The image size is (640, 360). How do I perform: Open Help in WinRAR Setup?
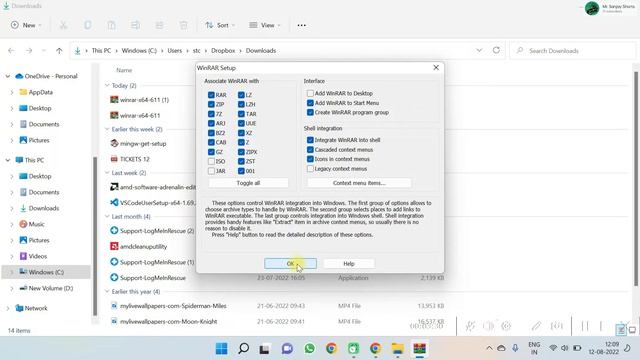[x=349, y=264]
